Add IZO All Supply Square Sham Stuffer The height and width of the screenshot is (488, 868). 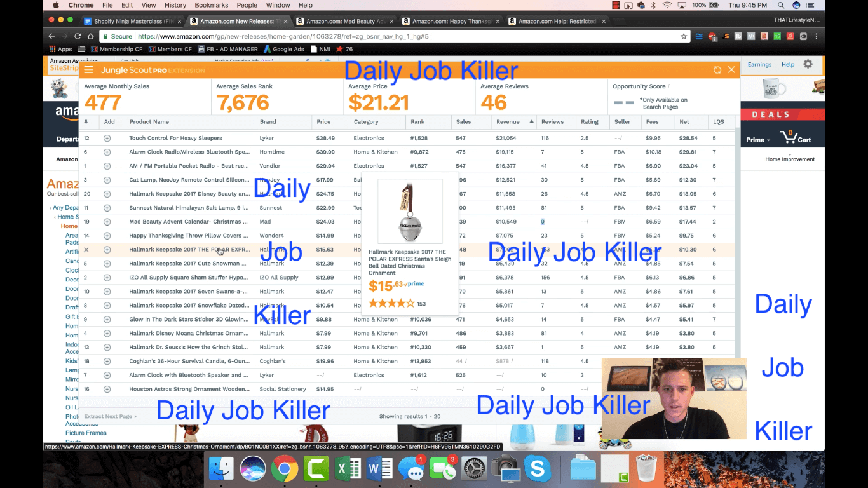pyautogui.click(x=107, y=278)
